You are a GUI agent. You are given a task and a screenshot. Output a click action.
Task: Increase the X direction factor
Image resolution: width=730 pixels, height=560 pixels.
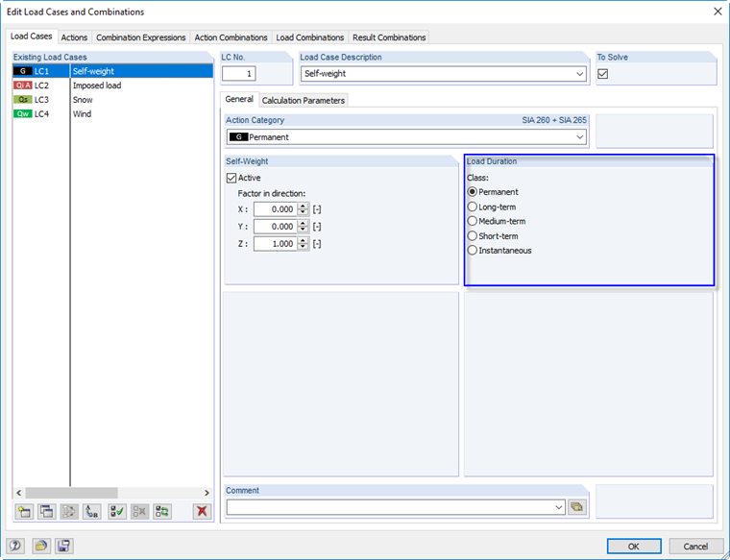(304, 207)
